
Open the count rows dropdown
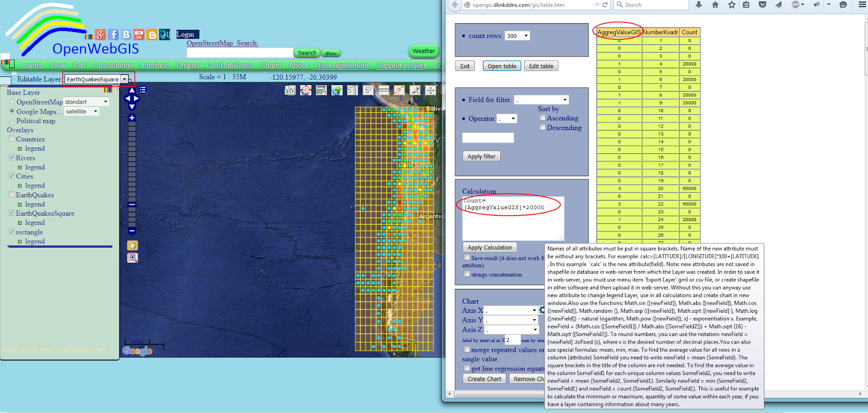pyautogui.click(x=518, y=36)
